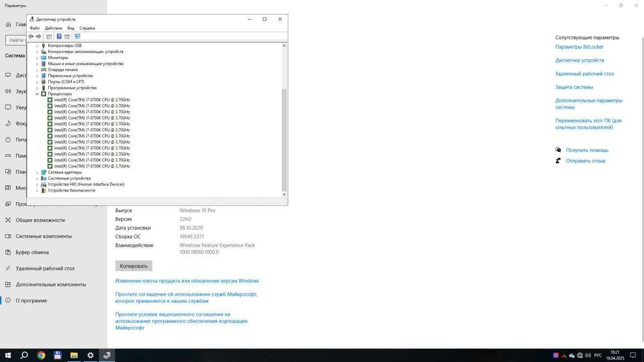This screenshot has height=362, width=644.
Task: Open Удаленный рабочий стол sidebar item
Action: (x=53, y=268)
